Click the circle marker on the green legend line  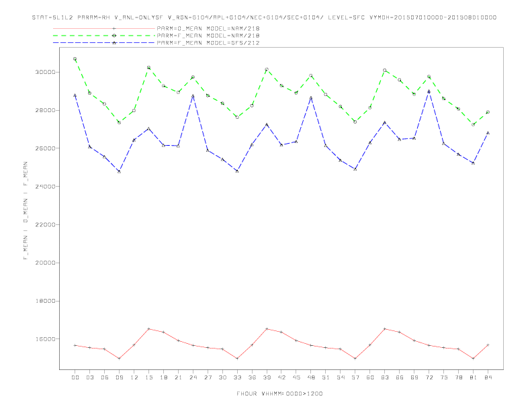pyautogui.click(x=114, y=36)
